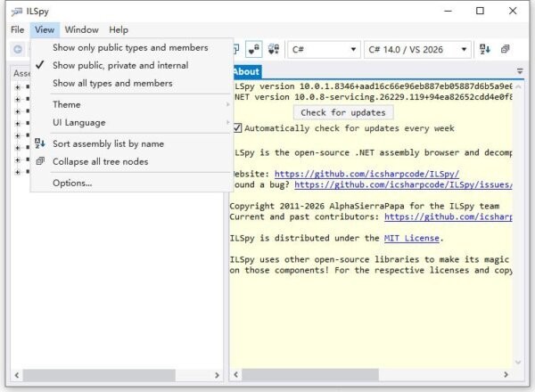
Task: Click the collapse icon beside Collapse all tree nodes
Action: click(x=40, y=161)
